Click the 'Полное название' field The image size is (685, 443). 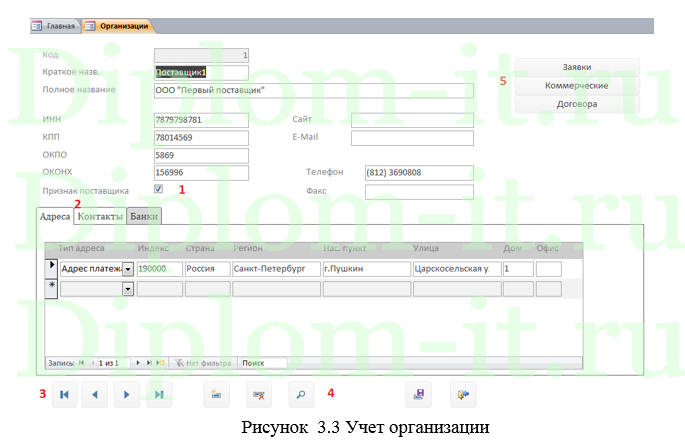coord(314,90)
